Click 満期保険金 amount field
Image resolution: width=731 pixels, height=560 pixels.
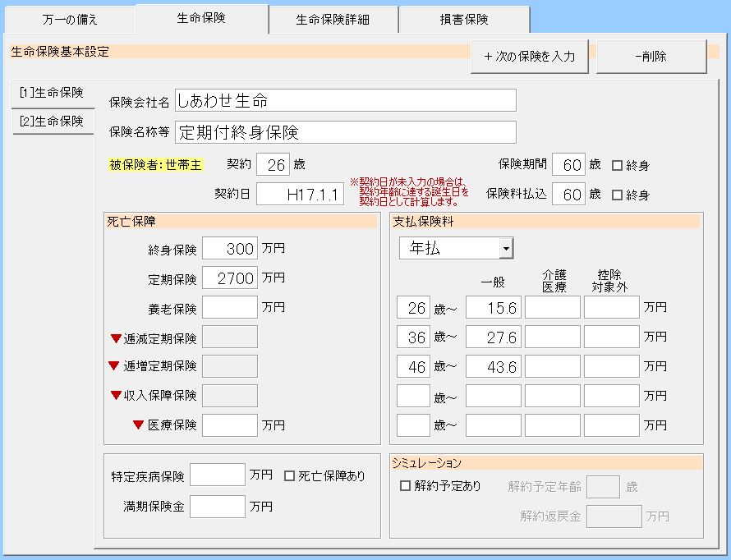[x=217, y=506]
